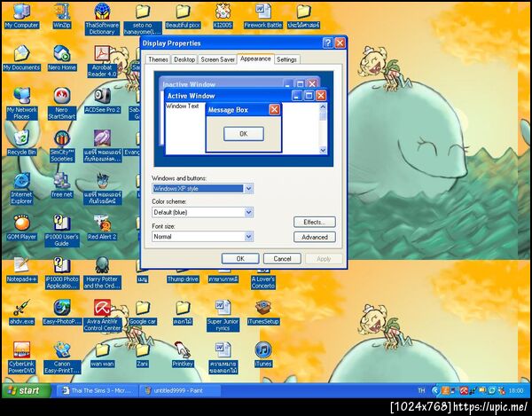Click the Advanced button
532x416 pixels.
click(315, 237)
